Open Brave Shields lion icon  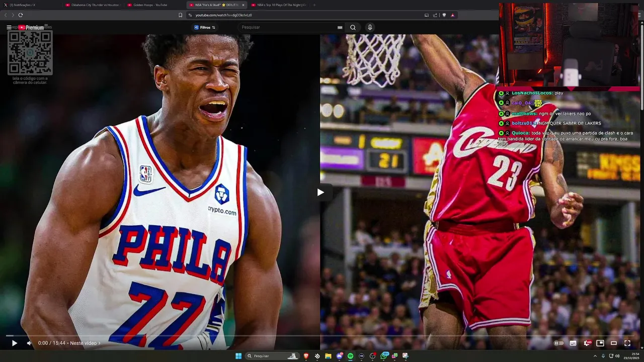click(x=444, y=15)
